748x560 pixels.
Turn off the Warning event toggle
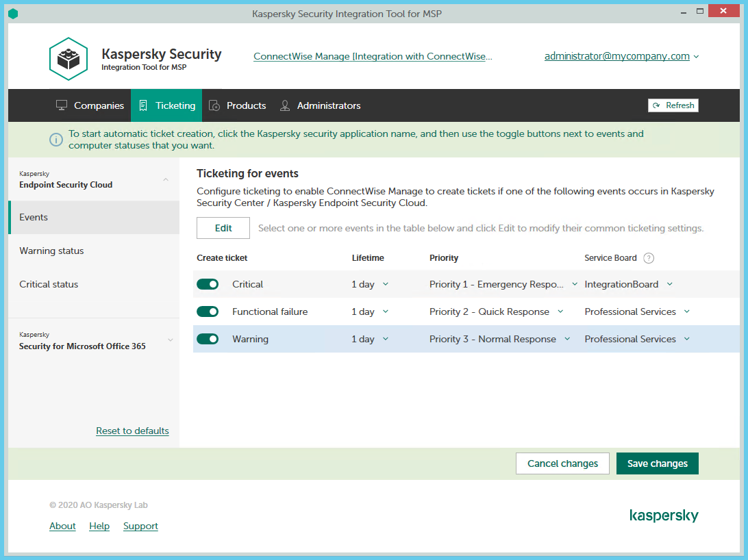(x=208, y=339)
